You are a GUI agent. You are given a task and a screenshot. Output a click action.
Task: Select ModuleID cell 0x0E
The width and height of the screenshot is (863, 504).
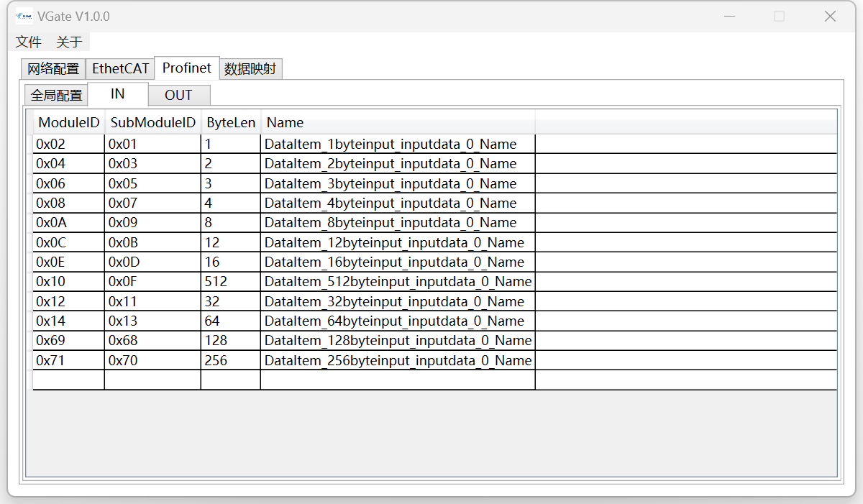[x=69, y=262]
